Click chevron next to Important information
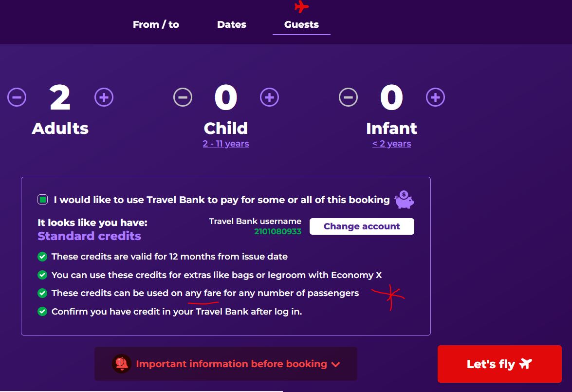Screen dimensions: 572x392 coord(336,364)
